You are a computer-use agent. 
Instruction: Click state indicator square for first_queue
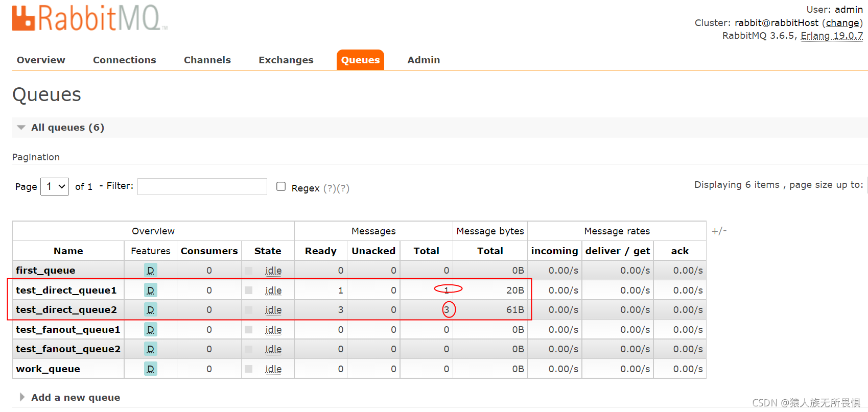[249, 271]
